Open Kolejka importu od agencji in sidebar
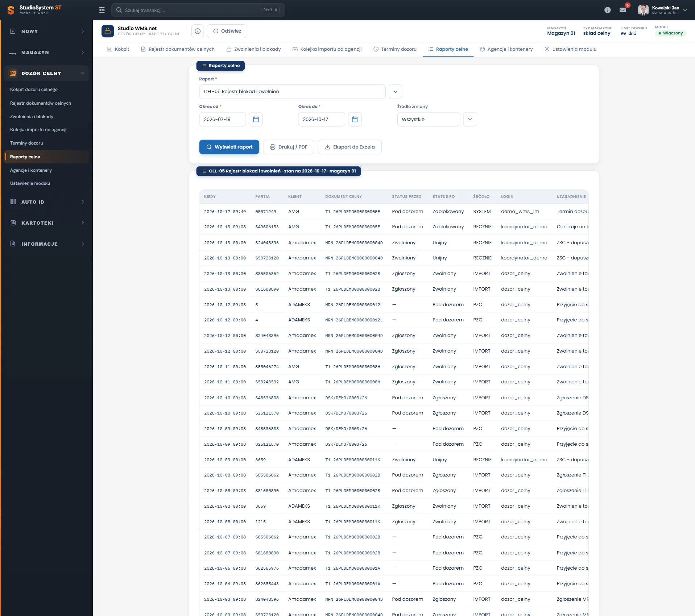695x616 pixels. [x=38, y=130]
